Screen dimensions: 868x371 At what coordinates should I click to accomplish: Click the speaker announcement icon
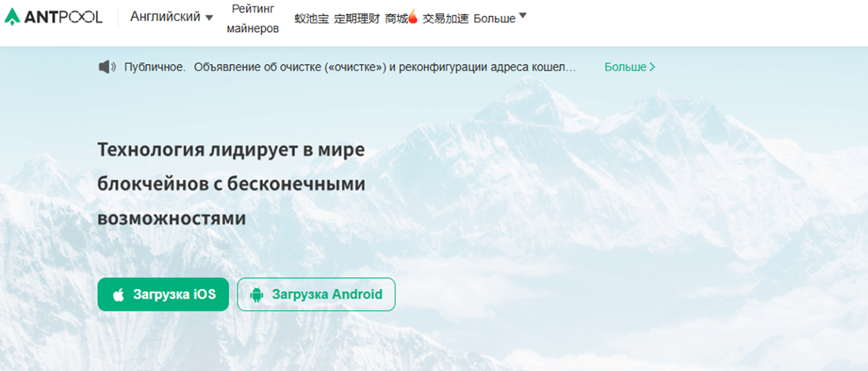pos(107,67)
